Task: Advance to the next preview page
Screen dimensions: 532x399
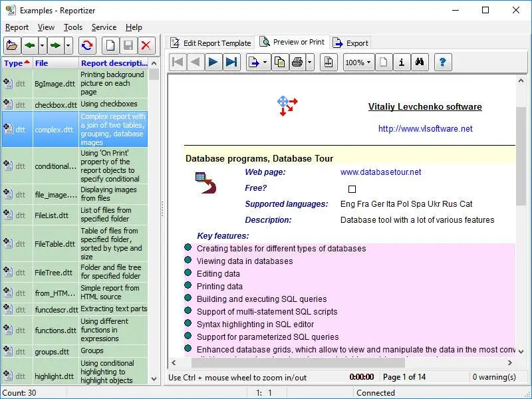Action: [x=213, y=62]
